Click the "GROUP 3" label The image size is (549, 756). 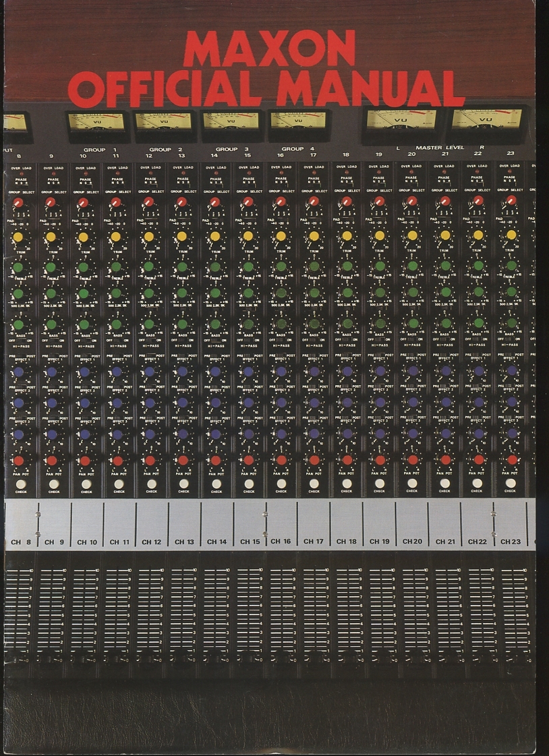pos(232,149)
